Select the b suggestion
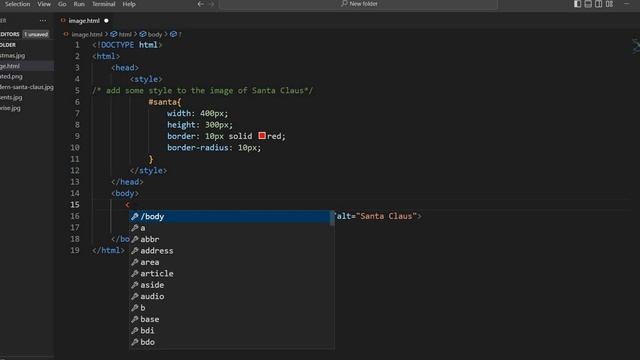Viewport: 640px width, 360px height. (232, 308)
